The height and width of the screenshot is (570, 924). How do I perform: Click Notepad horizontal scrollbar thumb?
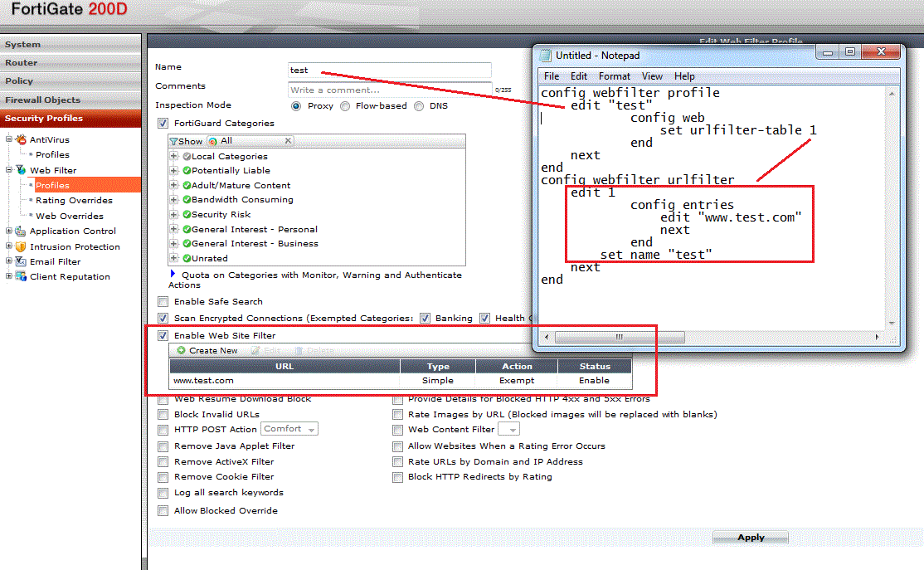point(620,337)
